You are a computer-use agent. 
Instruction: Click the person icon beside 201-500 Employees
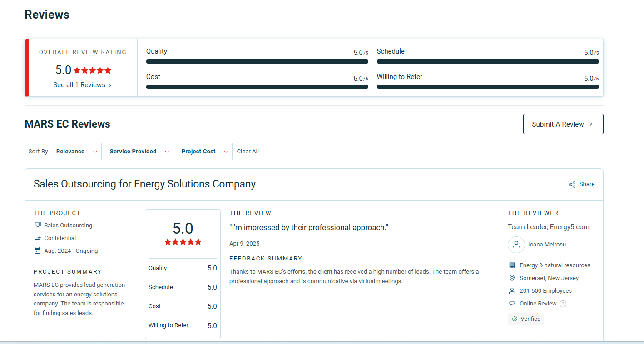point(512,290)
